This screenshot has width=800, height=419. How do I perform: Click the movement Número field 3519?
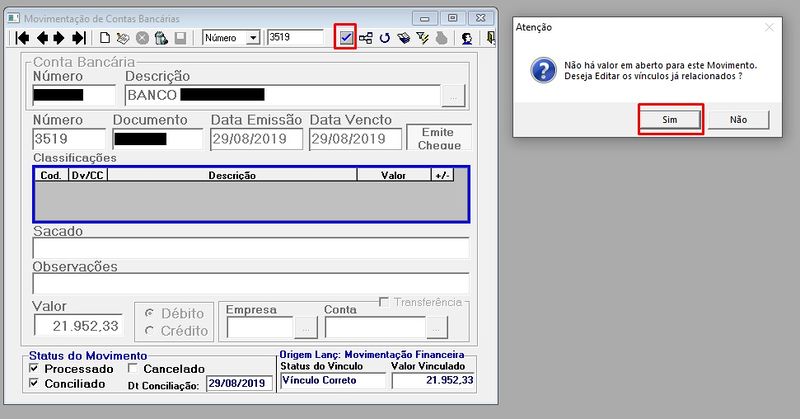(69, 139)
